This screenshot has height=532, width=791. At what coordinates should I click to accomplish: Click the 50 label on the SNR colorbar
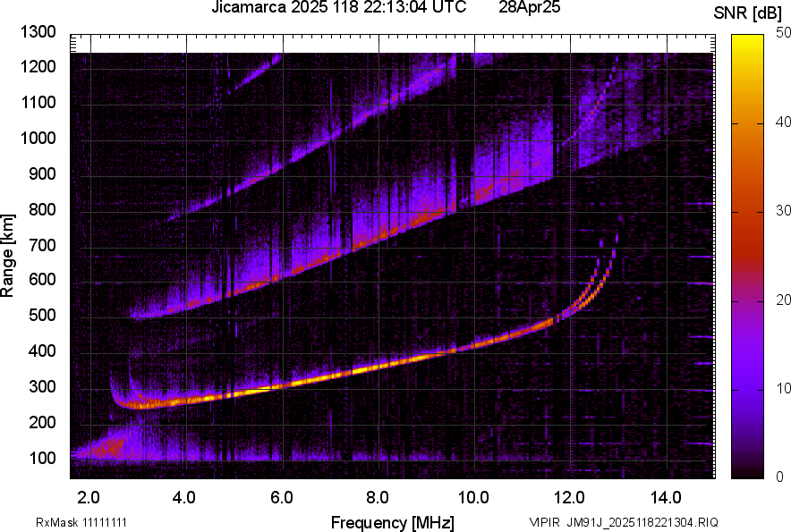click(x=784, y=33)
